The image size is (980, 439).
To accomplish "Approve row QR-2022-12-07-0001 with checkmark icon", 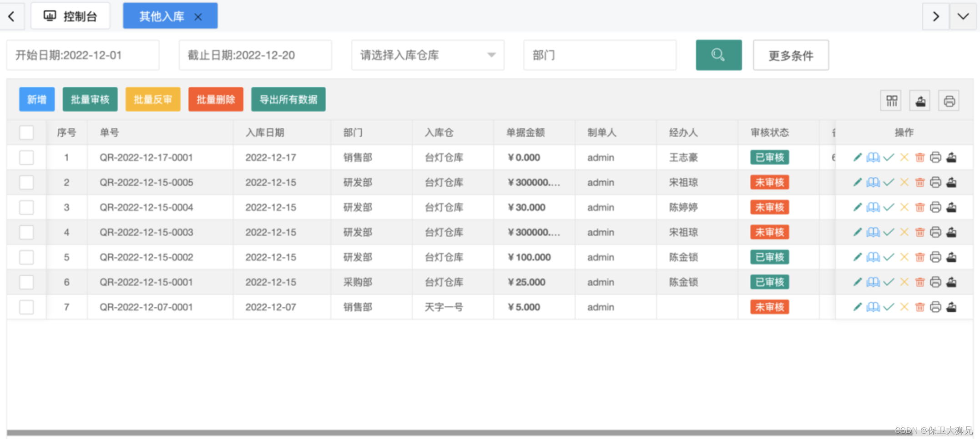I will click(889, 307).
